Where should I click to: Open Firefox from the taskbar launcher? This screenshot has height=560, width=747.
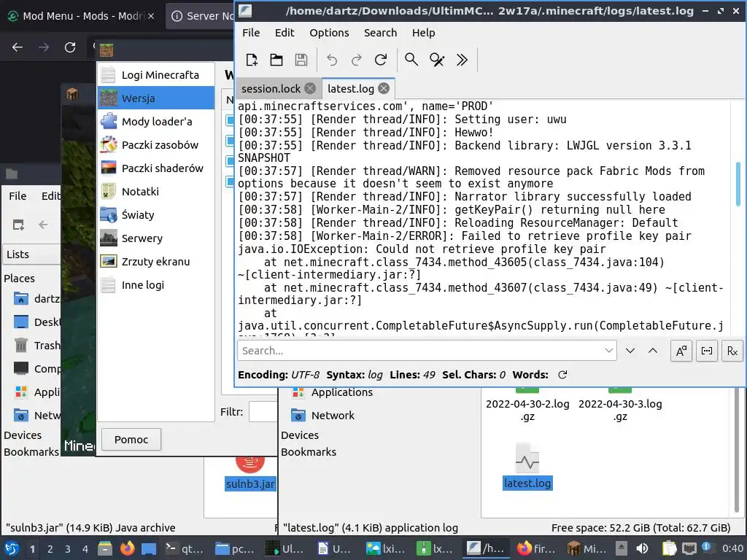click(127, 548)
